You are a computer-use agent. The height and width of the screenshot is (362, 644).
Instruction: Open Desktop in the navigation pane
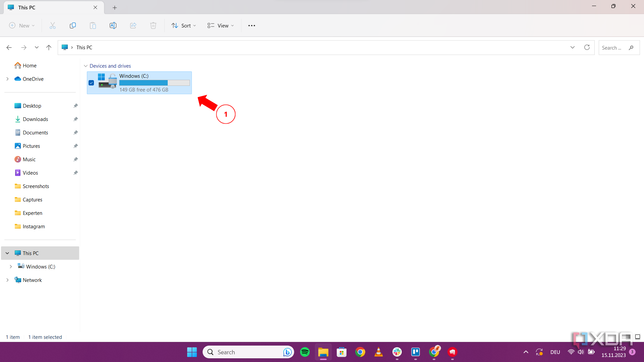tap(32, 106)
